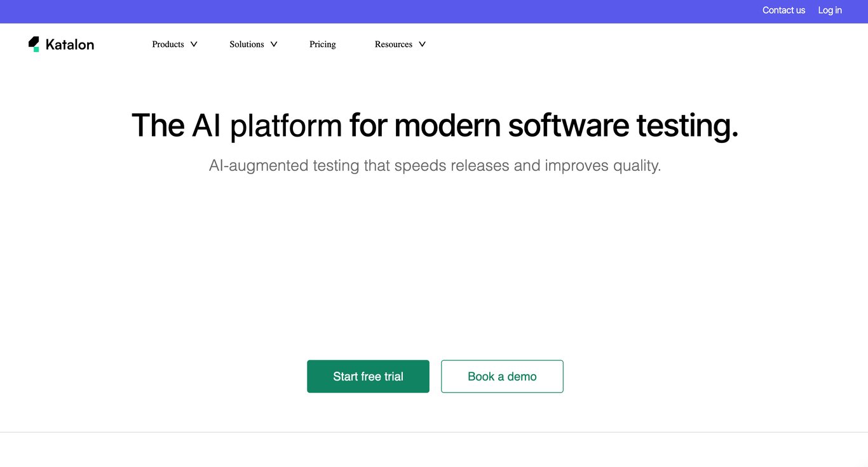Click the Log in link
The width and height of the screenshot is (868, 467).
click(x=830, y=10)
